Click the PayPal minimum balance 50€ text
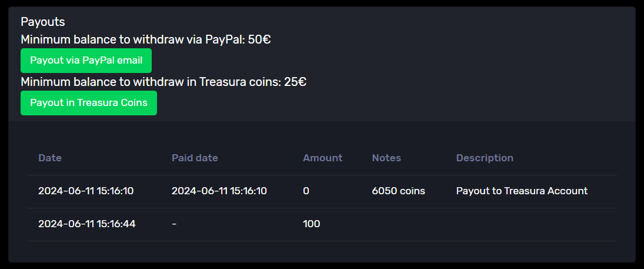The width and height of the screenshot is (644, 269). pos(145,40)
